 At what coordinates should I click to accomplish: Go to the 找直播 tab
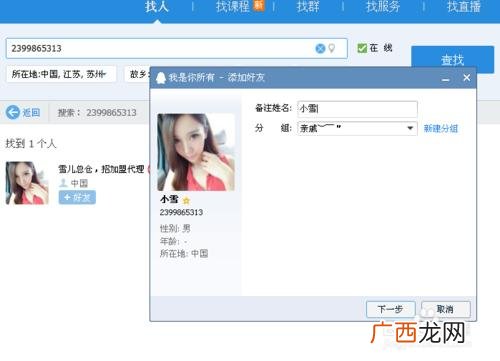[464, 7]
